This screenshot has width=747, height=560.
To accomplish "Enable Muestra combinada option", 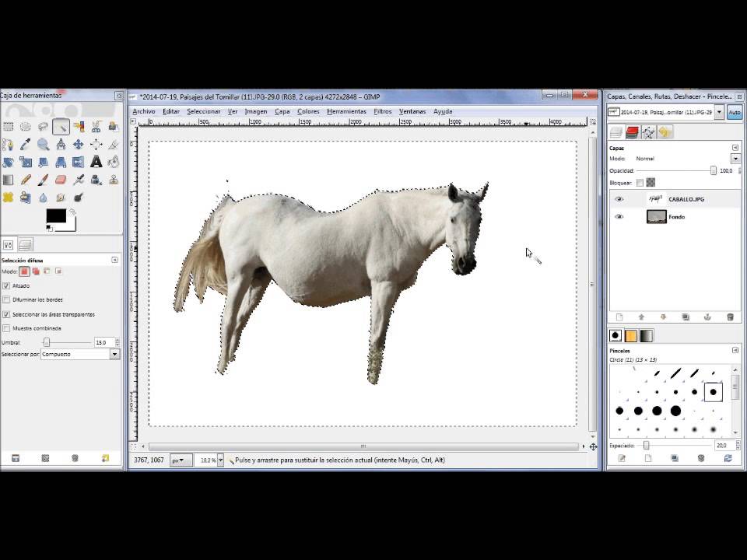I will 6,328.
